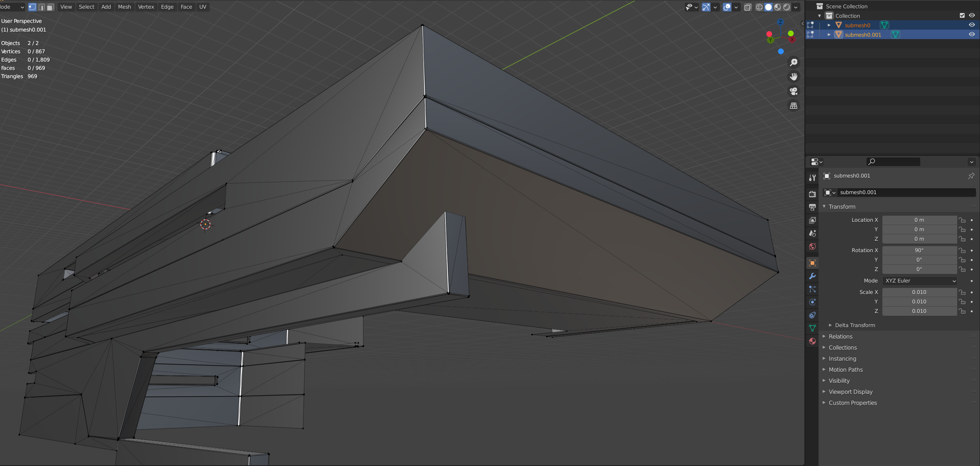Open viewport shading options dropdown
This screenshot has height=466, width=980.
796,7
